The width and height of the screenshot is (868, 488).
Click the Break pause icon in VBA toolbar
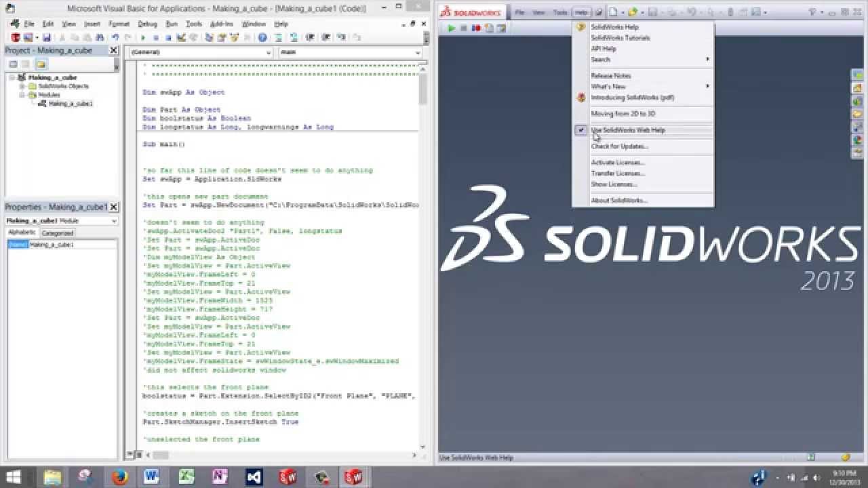pos(156,37)
